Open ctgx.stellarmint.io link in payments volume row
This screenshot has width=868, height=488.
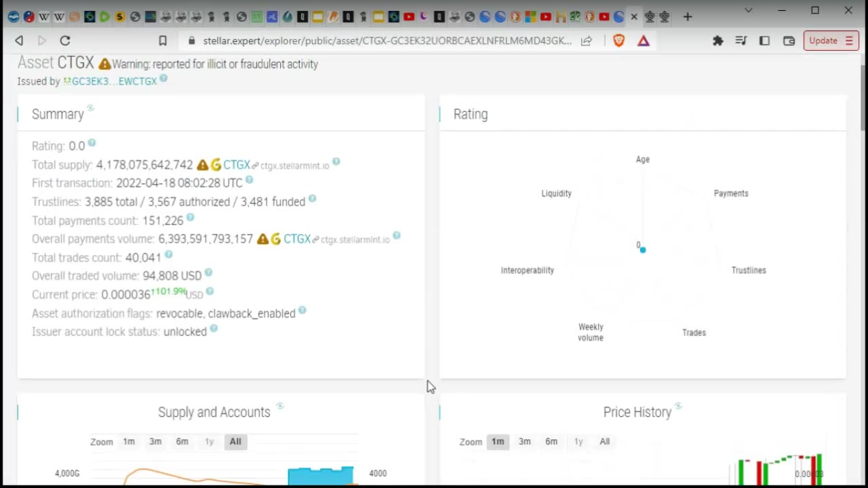pyautogui.click(x=355, y=240)
